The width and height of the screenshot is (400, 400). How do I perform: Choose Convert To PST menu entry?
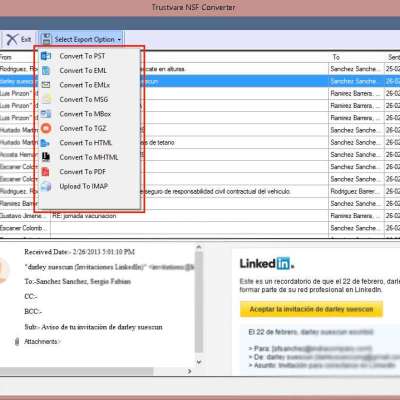(x=82, y=56)
